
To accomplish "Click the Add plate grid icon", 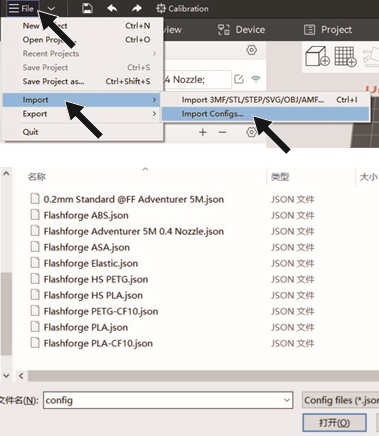I will [345, 56].
